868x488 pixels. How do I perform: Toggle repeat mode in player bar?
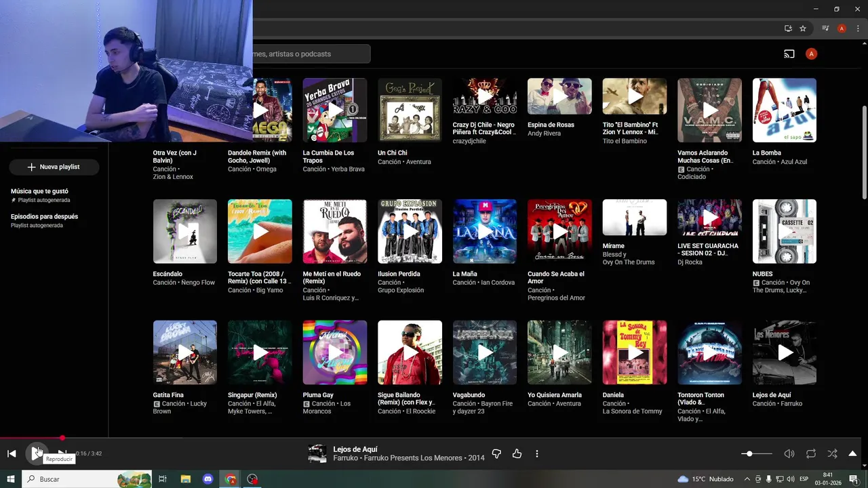pyautogui.click(x=811, y=453)
